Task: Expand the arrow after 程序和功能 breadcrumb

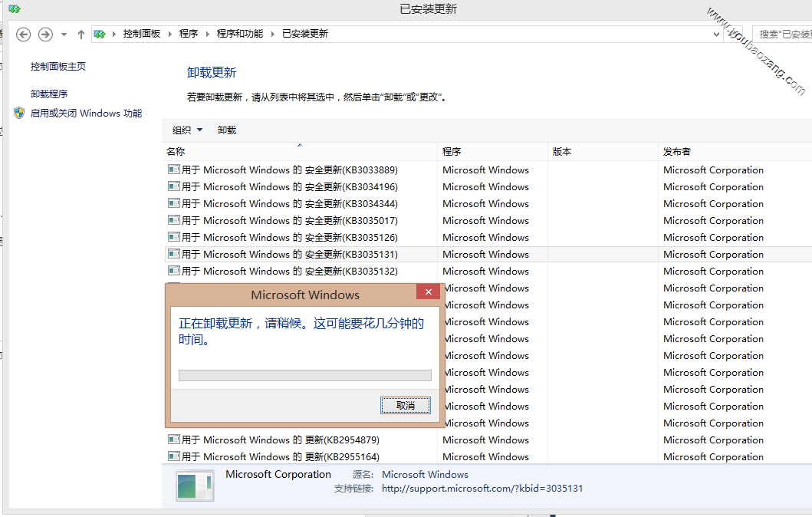Action: click(272, 35)
